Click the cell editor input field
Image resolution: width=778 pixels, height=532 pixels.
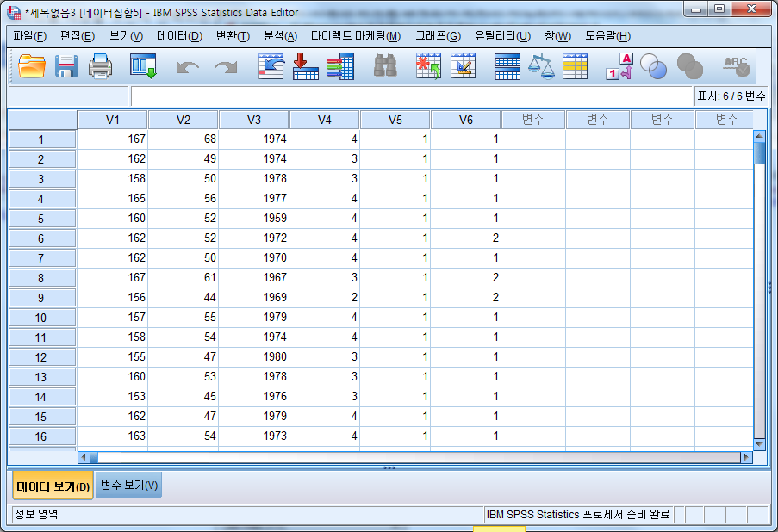coord(411,96)
